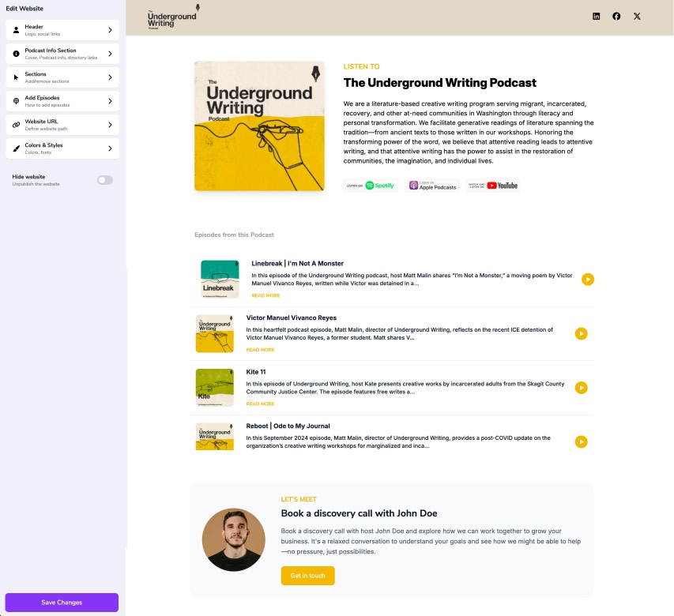
Task: Expand the Add Episodes chevron
Action: 110,101
